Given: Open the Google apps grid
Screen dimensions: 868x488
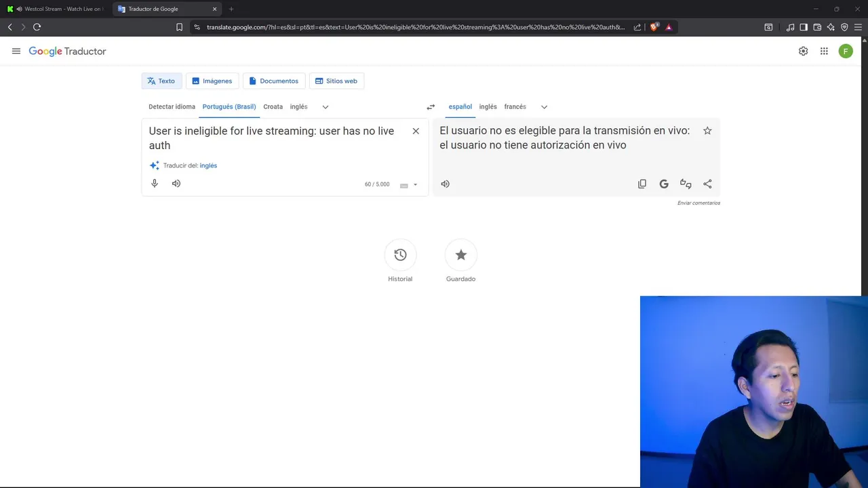Looking at the screenshot, I should coord(824,51).
